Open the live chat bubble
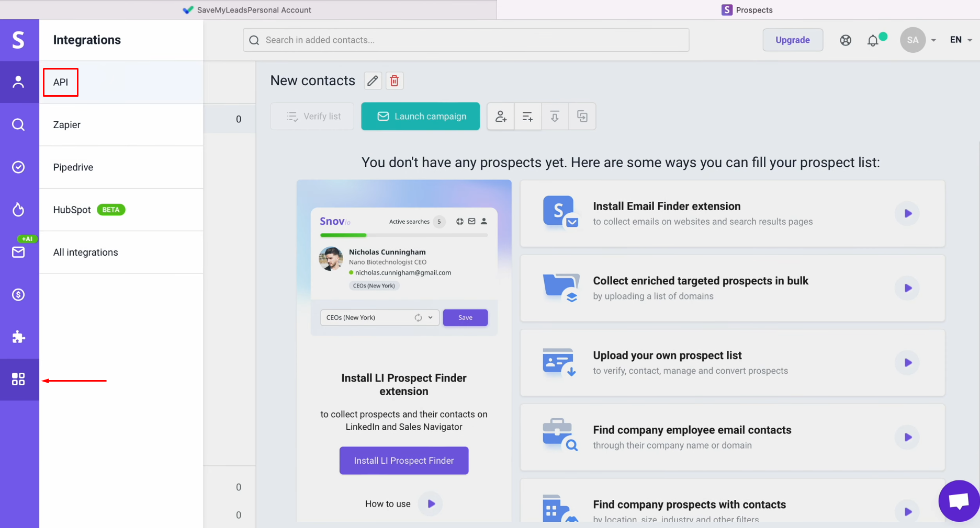This screenshot has width=980, height=528. pos(959,501)
